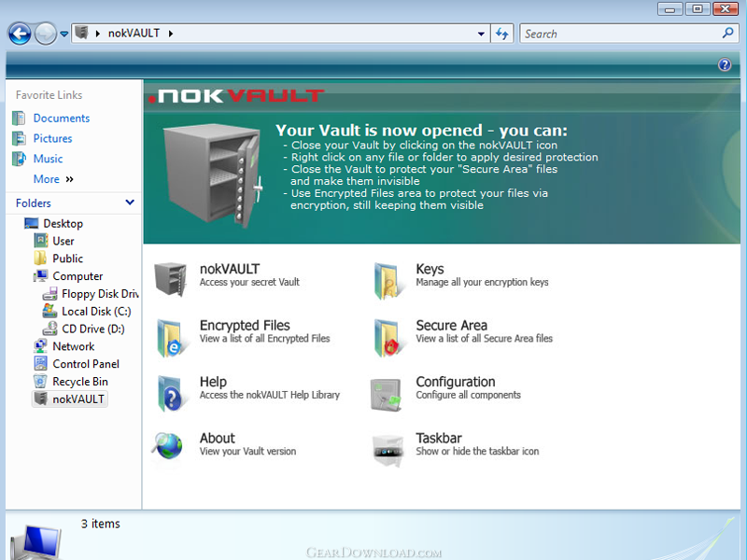Close the nokVAULT window
Screen dimensions: 747x560
726,9
